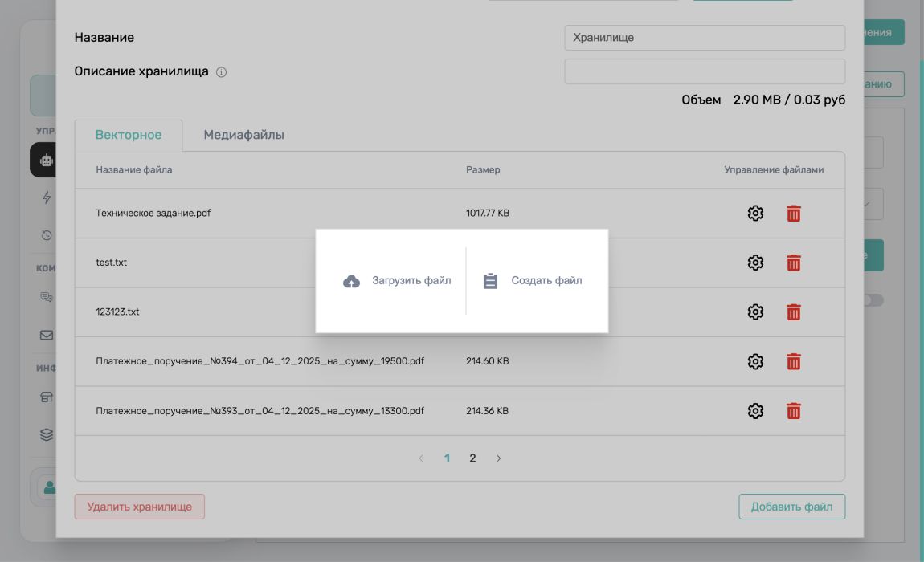Go to next page with right chevron
924x562 pixels.
498,458
